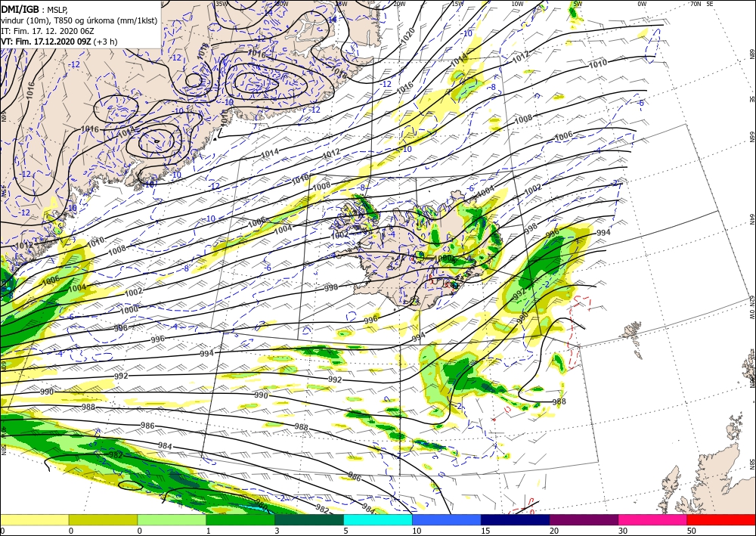Click the medium green legend swatch between 1 and 3
This screenshot has width=756, height=536.
(x=240, y=519)
